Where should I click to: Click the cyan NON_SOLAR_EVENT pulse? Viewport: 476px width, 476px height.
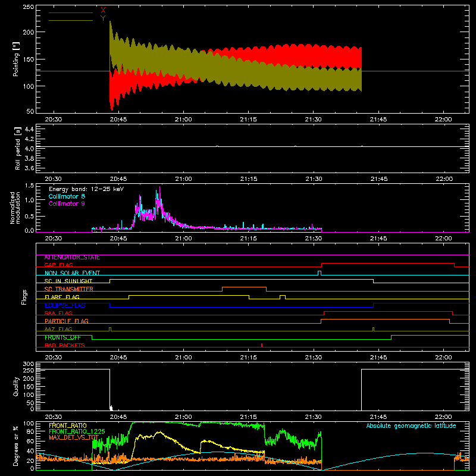click(320, 273)
